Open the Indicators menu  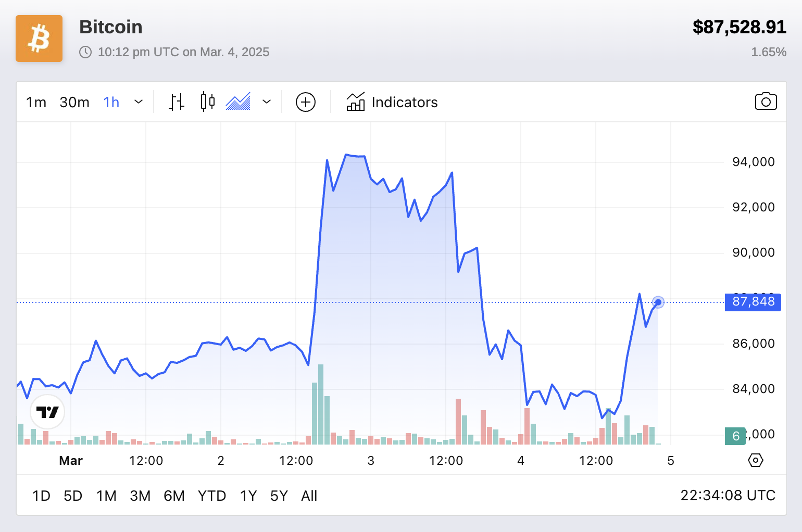pyautogui.click(x=392, y=102)
